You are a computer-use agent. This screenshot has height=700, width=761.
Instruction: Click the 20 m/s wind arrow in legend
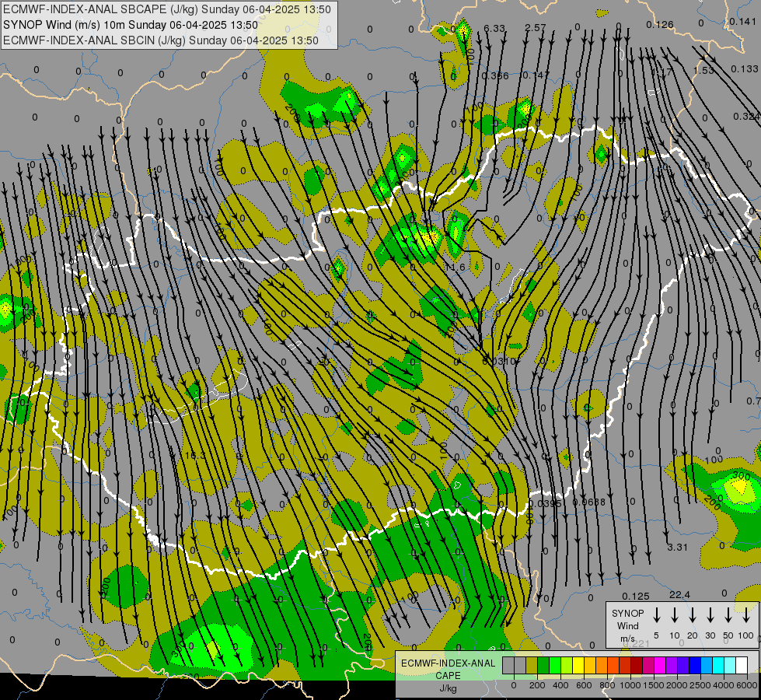pyautogui.click(x=693, y=615)
